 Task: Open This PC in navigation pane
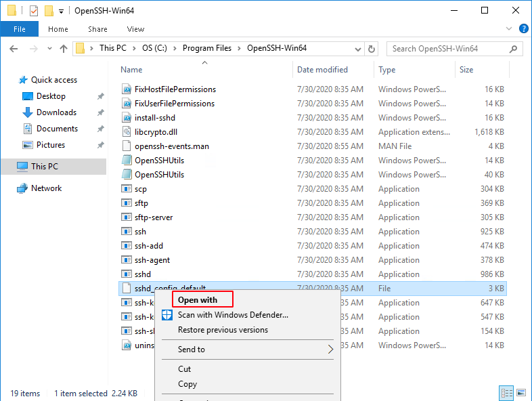pos(45,167)
